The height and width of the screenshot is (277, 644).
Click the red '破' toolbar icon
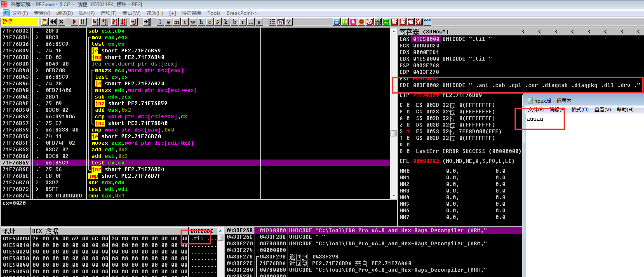(x=411, y=22)
